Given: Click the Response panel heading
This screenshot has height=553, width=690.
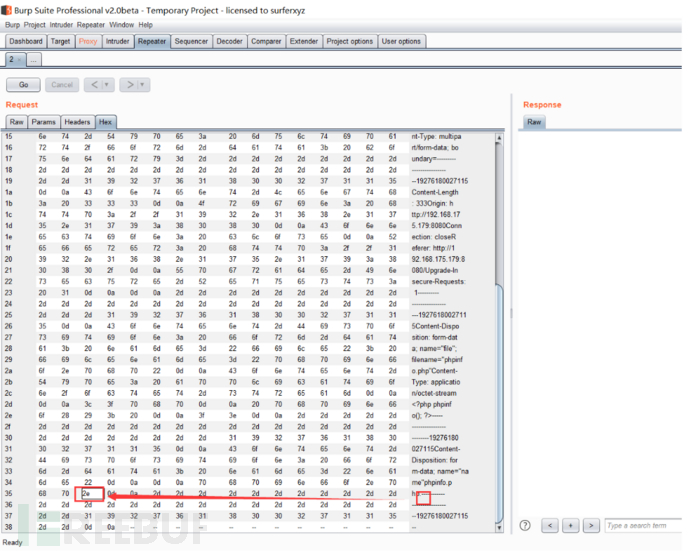Looking at the screenshot, I should coord(542,105).
